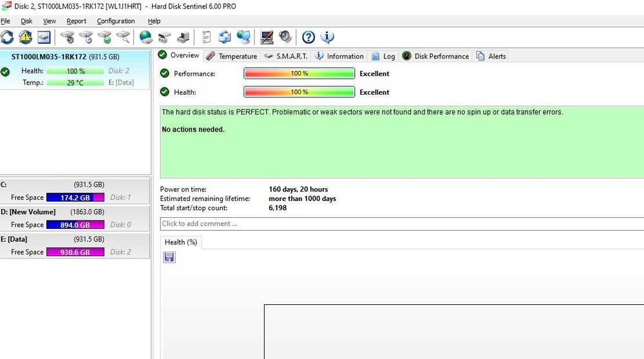Click the disk icon with clock
The height and width of the screenshot is (359, 644).
point(86,37)
